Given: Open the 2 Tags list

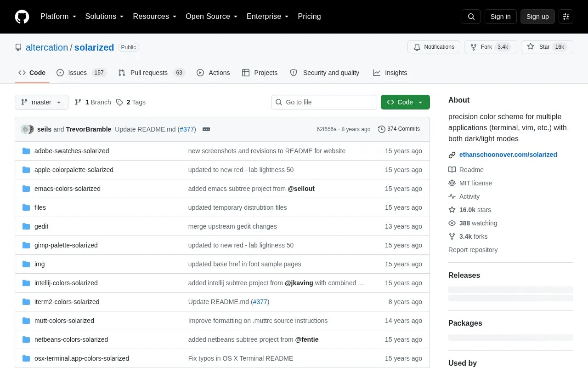Looking at the screenshot, I should [131, 102].
